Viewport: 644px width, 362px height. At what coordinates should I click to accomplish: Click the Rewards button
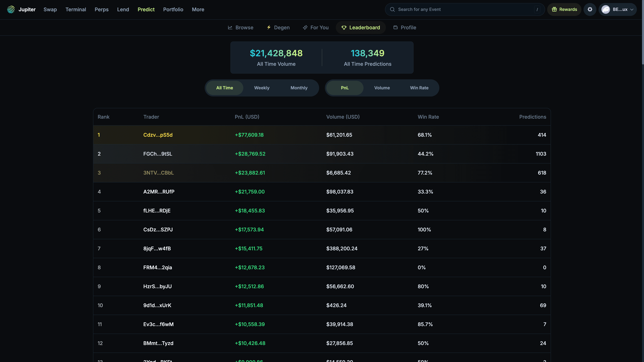(x=564, y=9)
